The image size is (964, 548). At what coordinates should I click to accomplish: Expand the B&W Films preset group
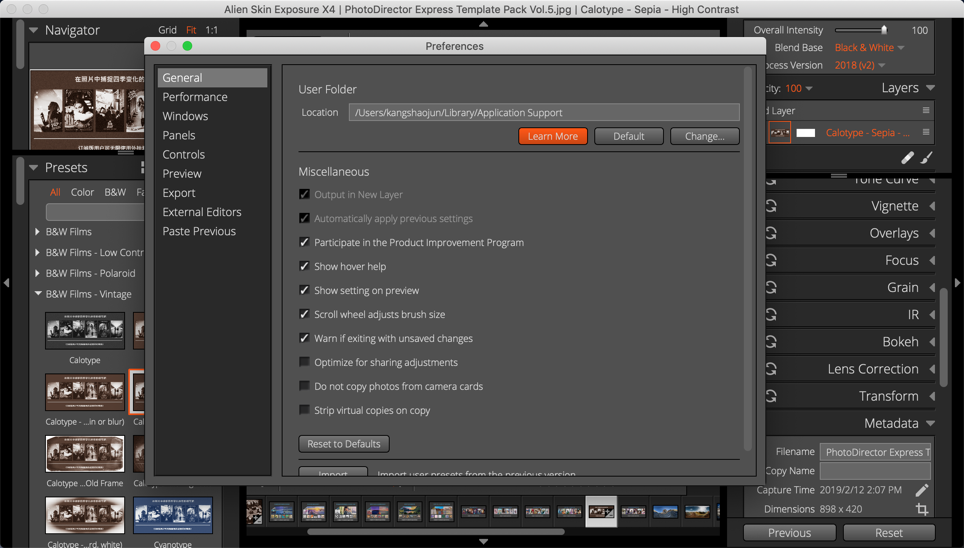pos(38,232)
